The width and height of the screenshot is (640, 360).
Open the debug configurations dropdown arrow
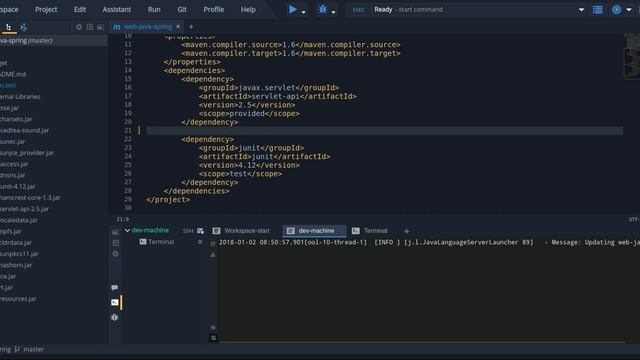click(x=333, y=12)
